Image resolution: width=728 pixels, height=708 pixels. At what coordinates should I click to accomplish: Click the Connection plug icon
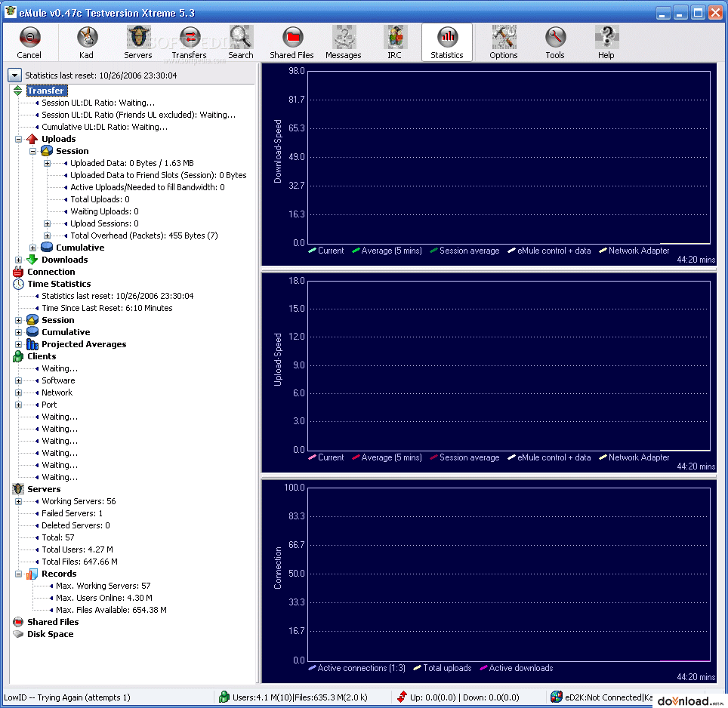[x=18, y=272]
